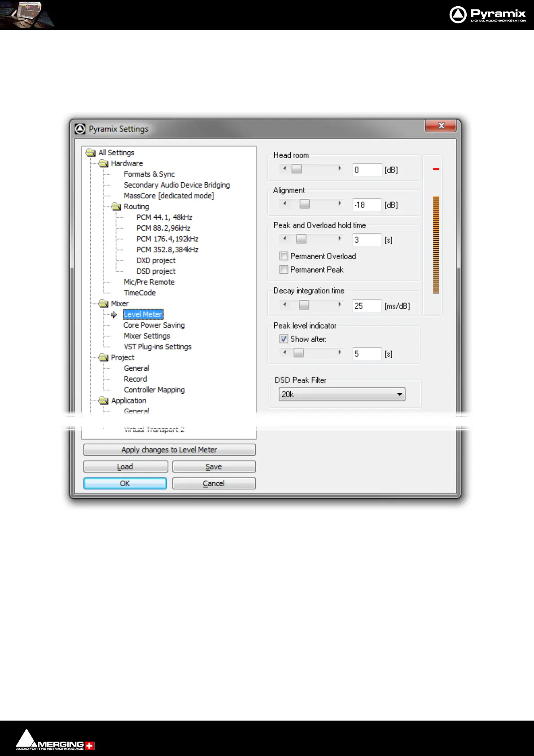Select MassCore [dedicated mode] item

tap(169, 196)
